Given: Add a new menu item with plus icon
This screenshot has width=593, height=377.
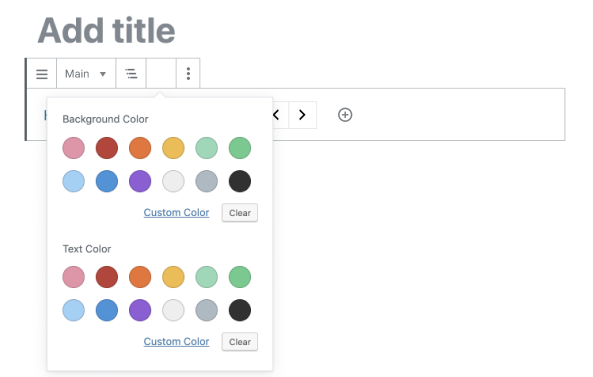Looking at the screenshot, I should (345, 115).
